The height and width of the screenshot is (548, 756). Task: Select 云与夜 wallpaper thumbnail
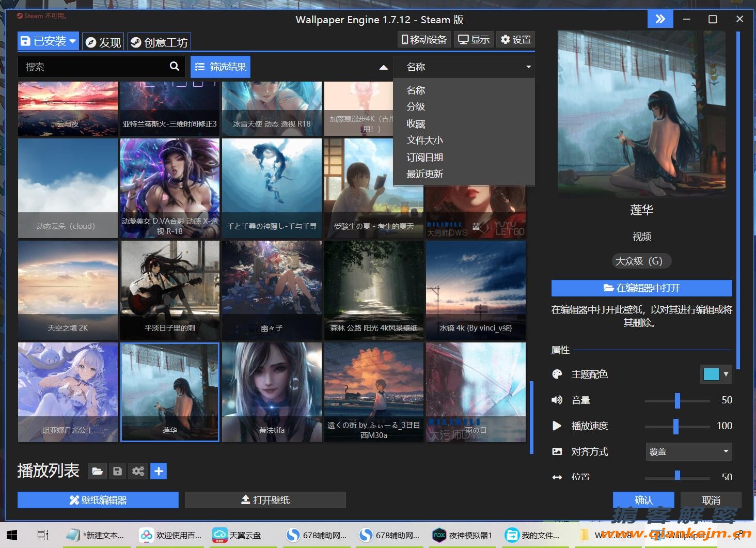pos(68,108)
